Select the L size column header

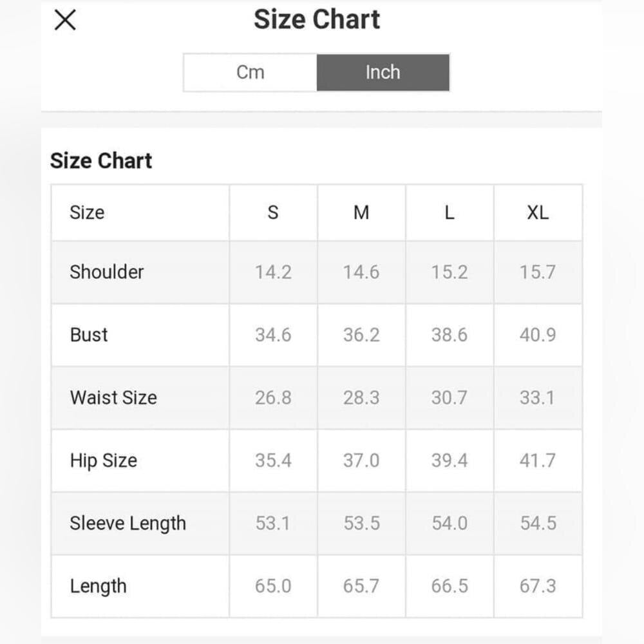pyautogui.click(x=450, y=213)
